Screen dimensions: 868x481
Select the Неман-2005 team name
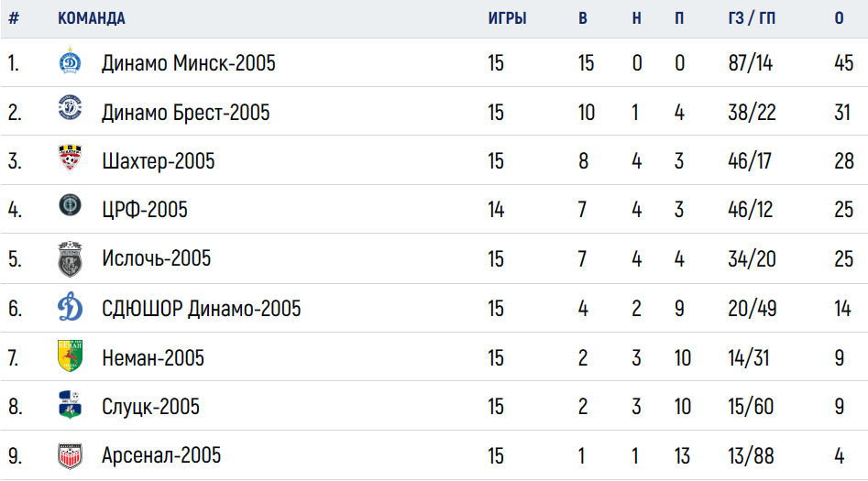(153, 358)
